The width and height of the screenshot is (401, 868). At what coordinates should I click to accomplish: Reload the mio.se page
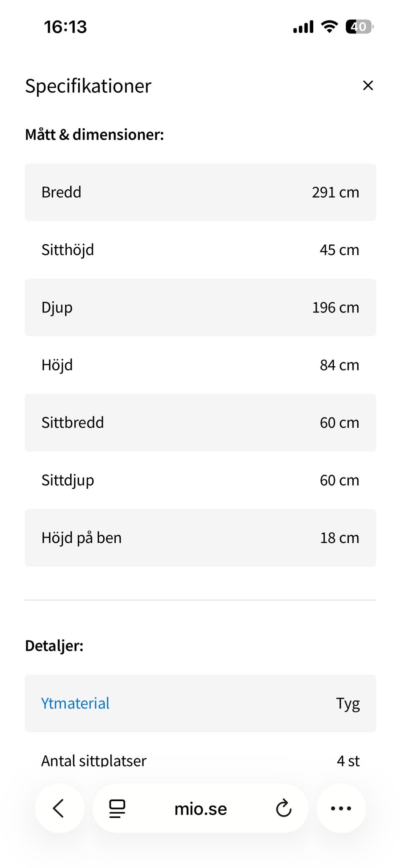(x=283, y=808)
